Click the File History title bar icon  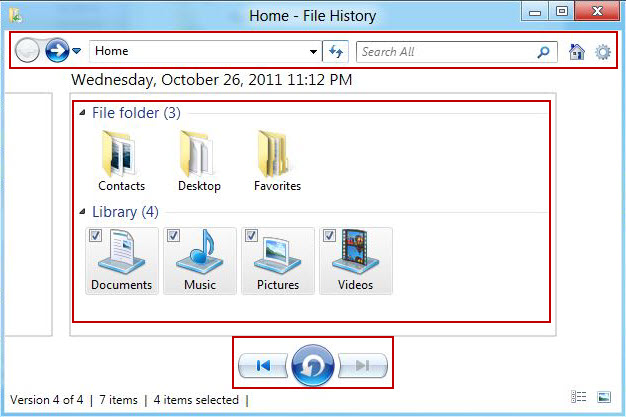point(16,16)
